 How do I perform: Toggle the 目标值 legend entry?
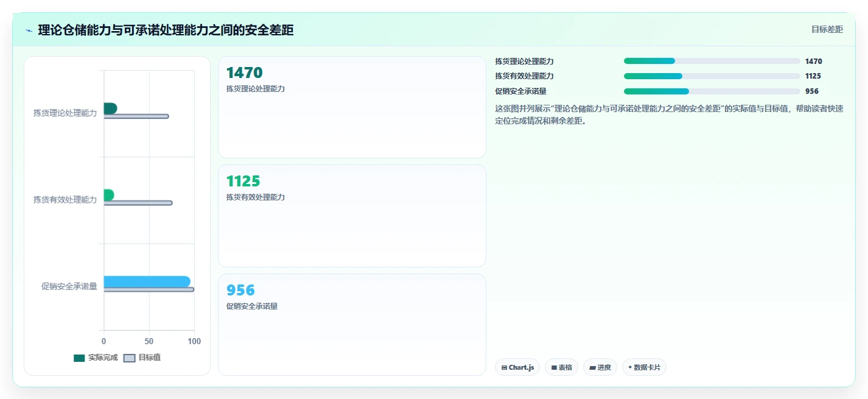142,358
